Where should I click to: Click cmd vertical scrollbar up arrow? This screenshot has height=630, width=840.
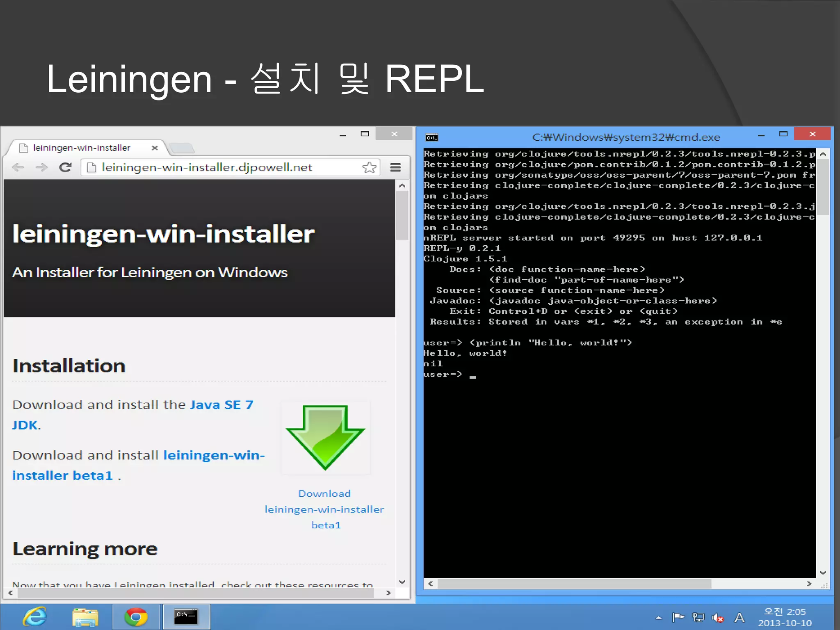click(x=823, y=154)
